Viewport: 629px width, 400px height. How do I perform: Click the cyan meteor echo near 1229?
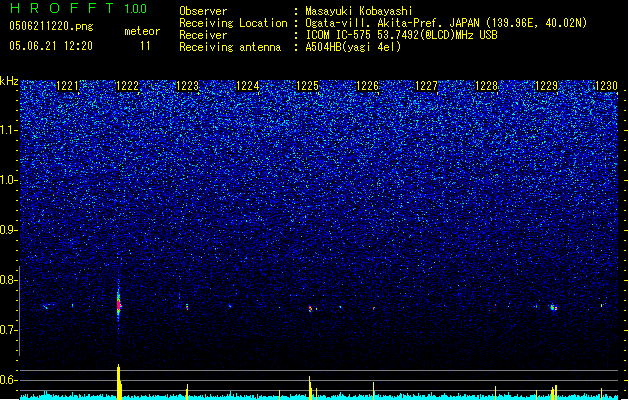click(553, 308)
